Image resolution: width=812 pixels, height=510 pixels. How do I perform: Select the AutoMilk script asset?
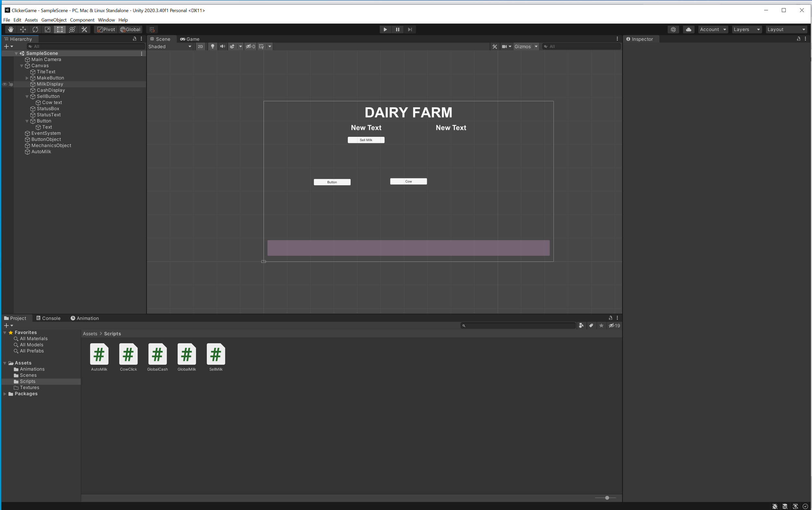point(99,357)
